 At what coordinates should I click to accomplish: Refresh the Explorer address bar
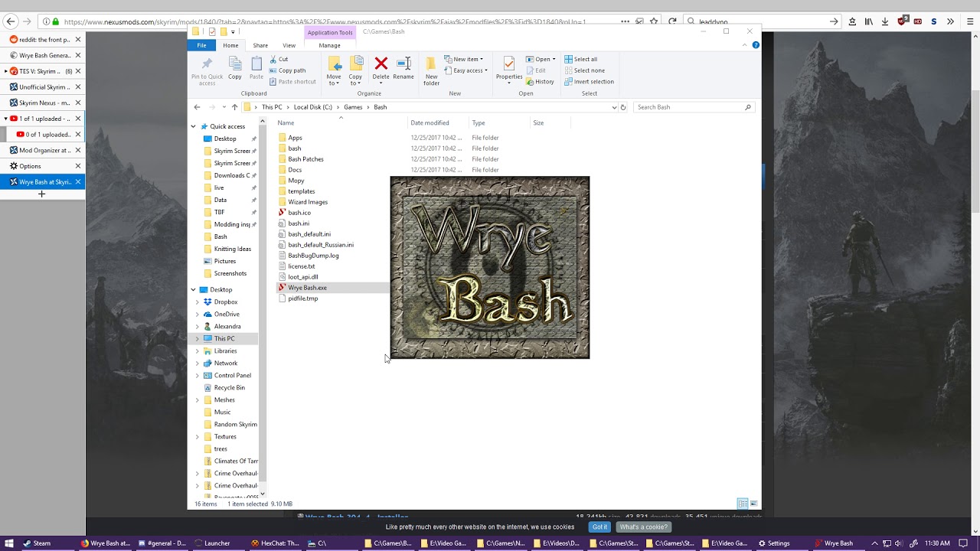(623, 107)
